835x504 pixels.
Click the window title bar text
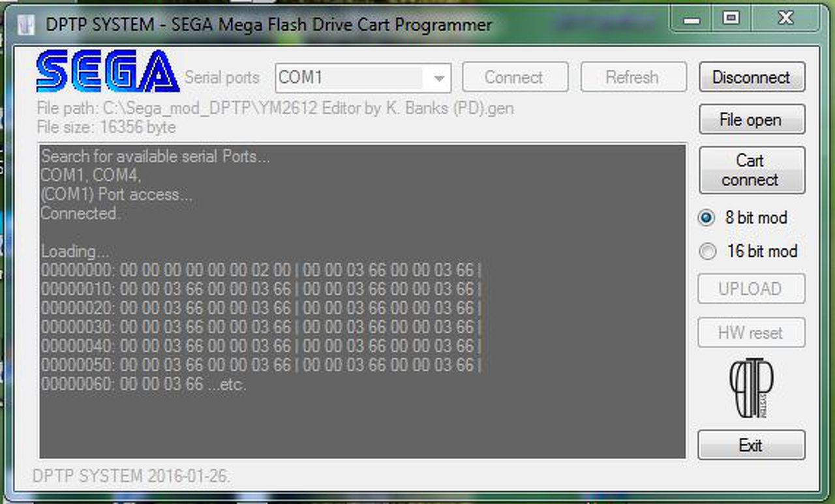point(268,25)
